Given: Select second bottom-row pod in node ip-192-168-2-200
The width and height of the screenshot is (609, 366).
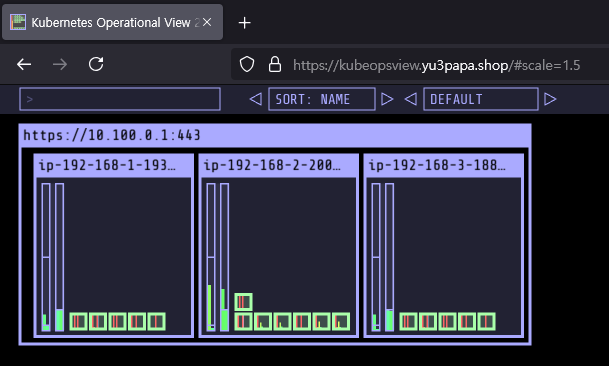Looking at the screenshot, I should click(x=263, y=322).
